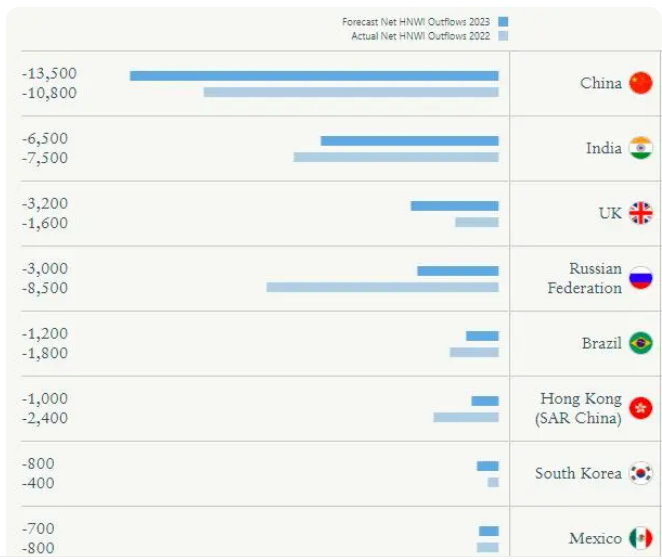Click the China flag icon
The height and width of the screenshot is (560, 662).
coord(640,83)
